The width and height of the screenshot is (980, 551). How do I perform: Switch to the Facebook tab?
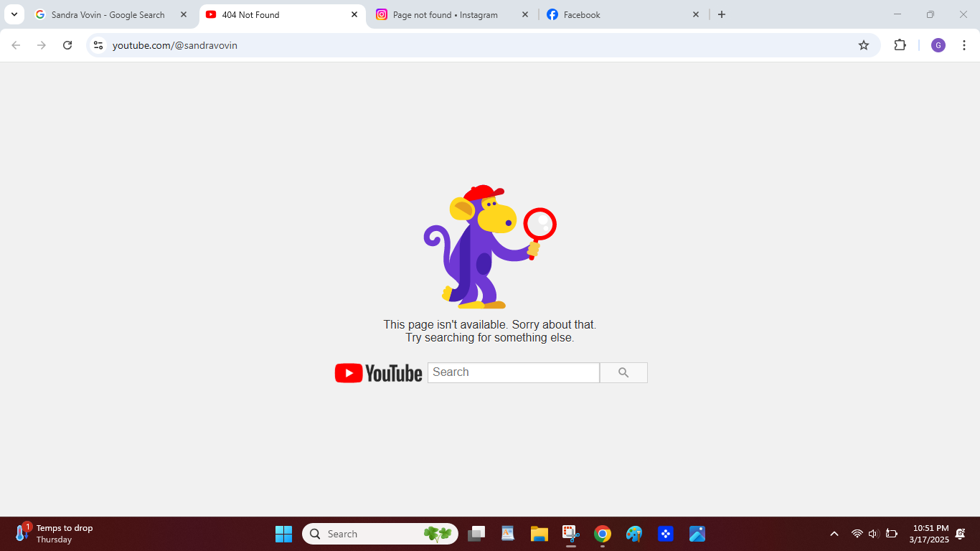click(623, 14)
